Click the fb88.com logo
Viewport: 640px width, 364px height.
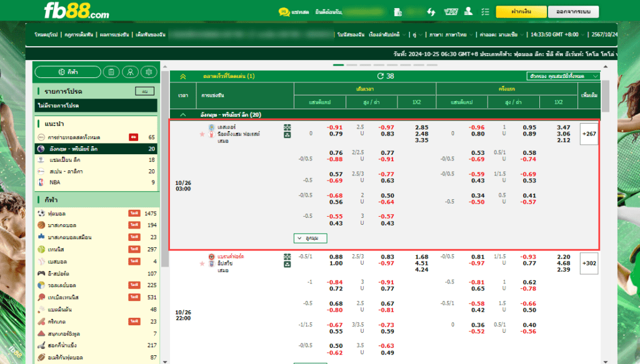pos(77,11)
